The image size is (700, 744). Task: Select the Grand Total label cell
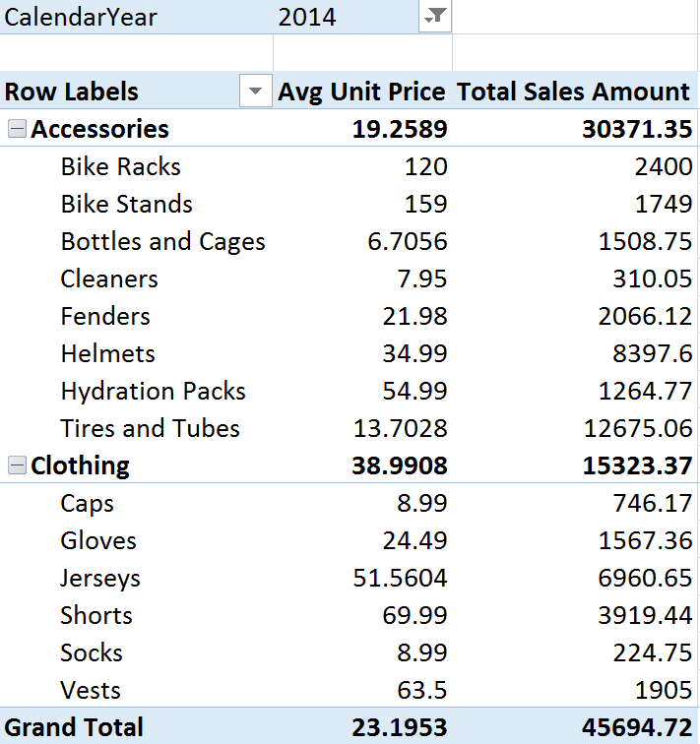pos(75,728)
